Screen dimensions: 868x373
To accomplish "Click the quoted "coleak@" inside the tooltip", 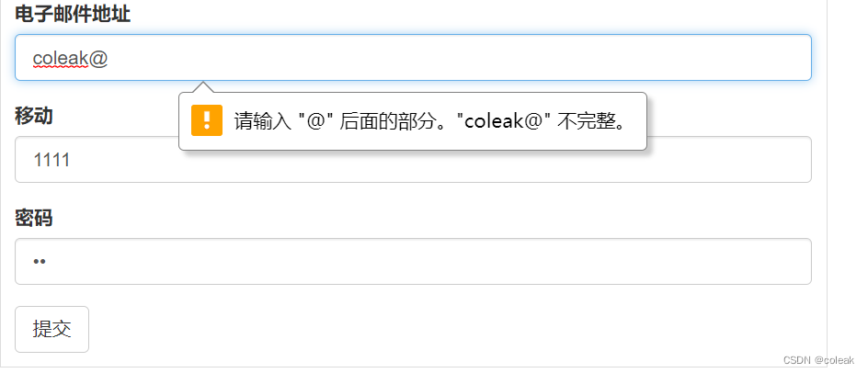I will click(x=503, y=121).
